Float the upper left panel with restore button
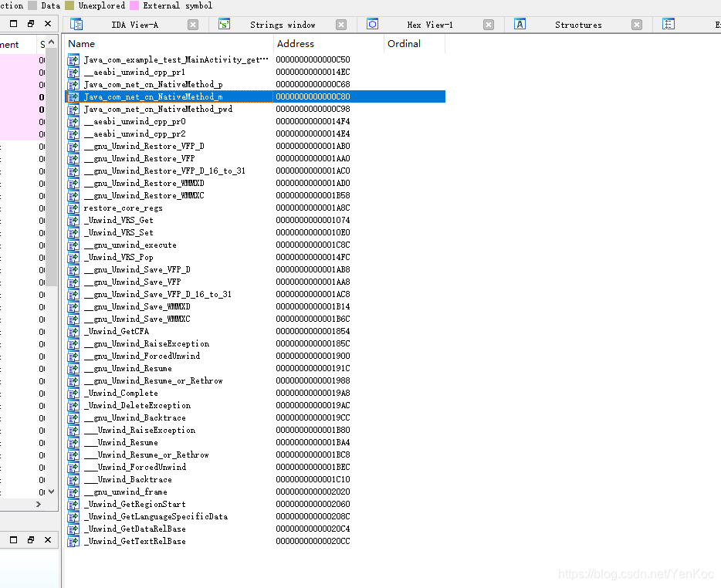Viewport: 721px width, 588px height. [x=31, y=23]
